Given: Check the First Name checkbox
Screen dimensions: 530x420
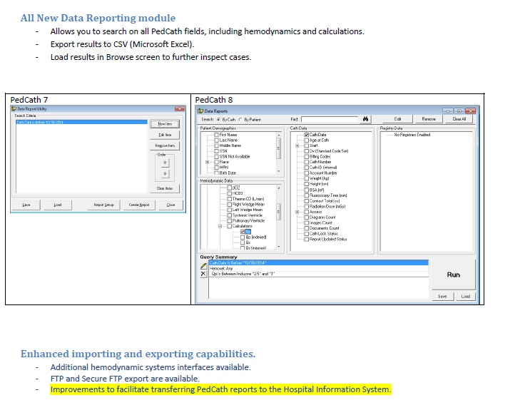Looking at the screenshot, I should click(x=217, y=135).
